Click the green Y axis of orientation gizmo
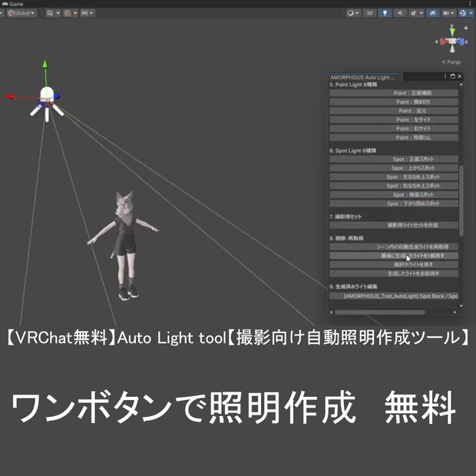The image size is (476, 476). pyautogui.click(x=452, y=31)
